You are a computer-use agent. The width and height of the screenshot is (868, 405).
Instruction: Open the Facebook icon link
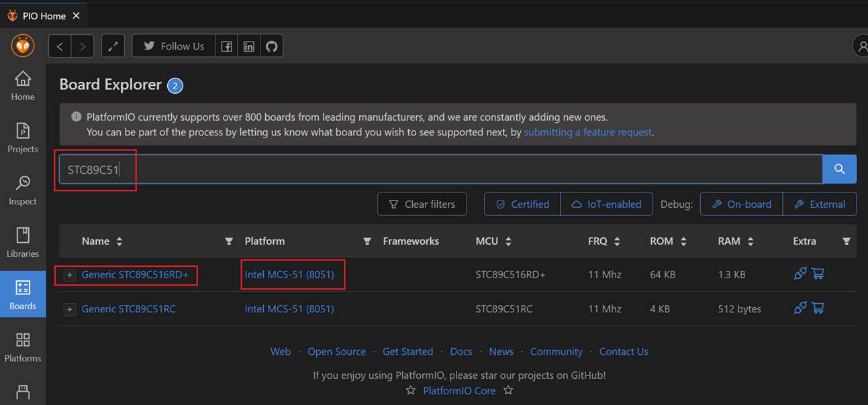[226, 46]
